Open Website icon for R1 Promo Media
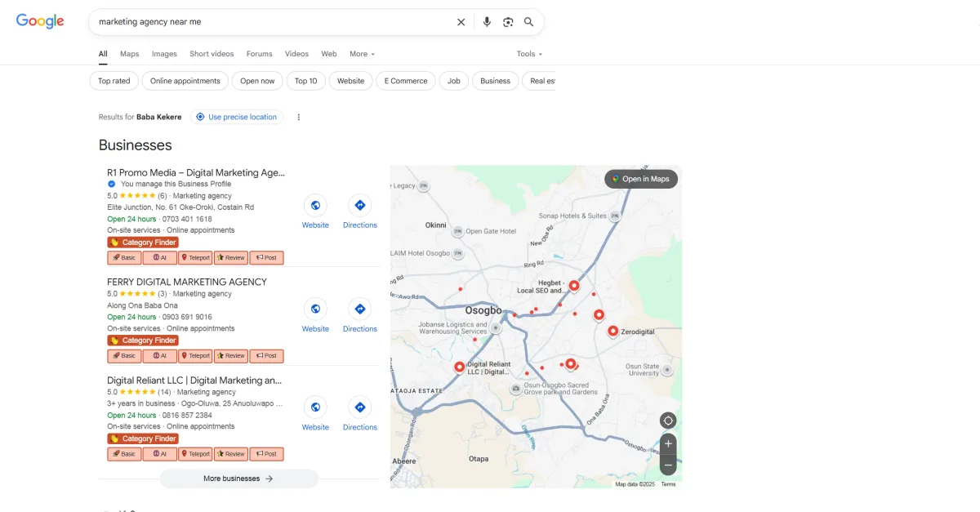 coord(315,205)
